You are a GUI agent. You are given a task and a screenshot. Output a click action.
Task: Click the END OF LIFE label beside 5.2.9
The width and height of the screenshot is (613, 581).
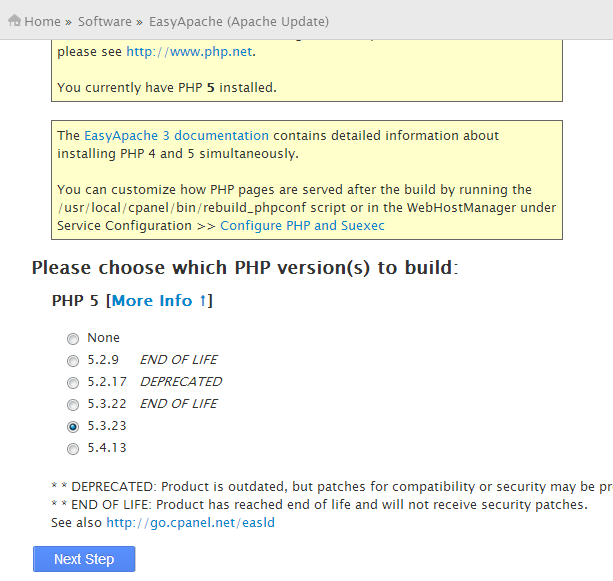(x=179, y=360)
